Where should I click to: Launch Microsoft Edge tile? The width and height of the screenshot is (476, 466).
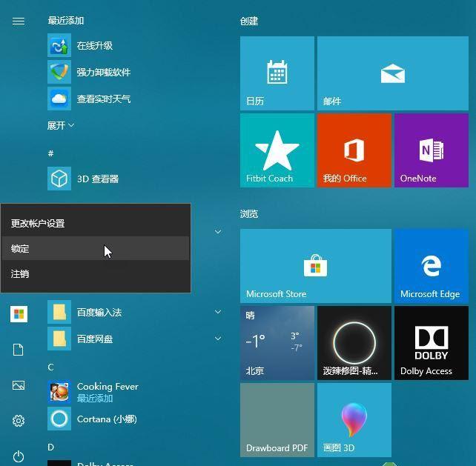click(432, 266)
